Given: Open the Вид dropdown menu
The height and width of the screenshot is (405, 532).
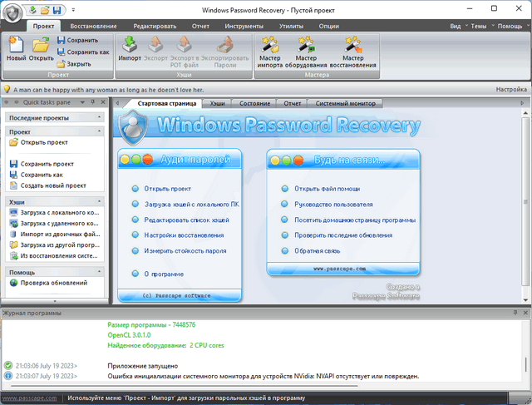Looking at the screenshot, I should point(456,26).
